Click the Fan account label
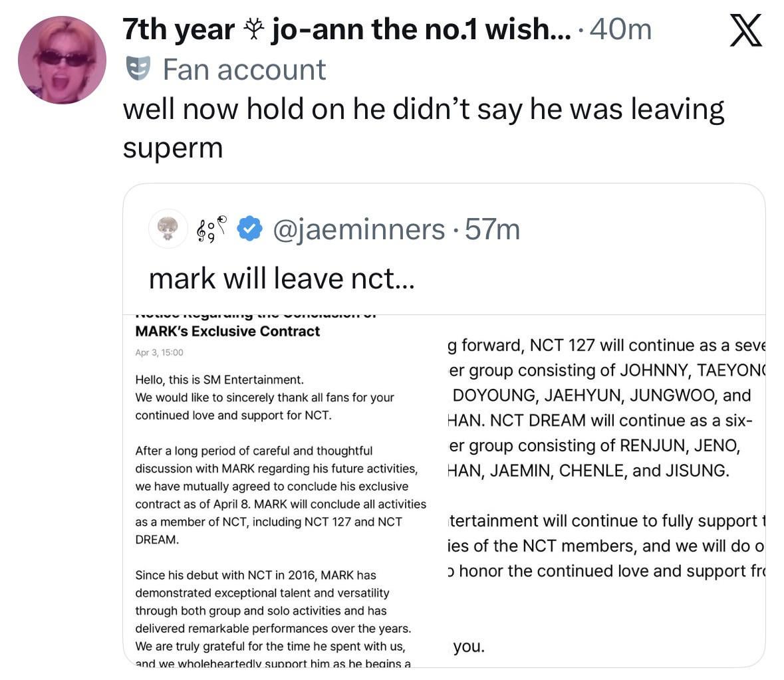This screenshot has height=680, width=784. point(244,69)
